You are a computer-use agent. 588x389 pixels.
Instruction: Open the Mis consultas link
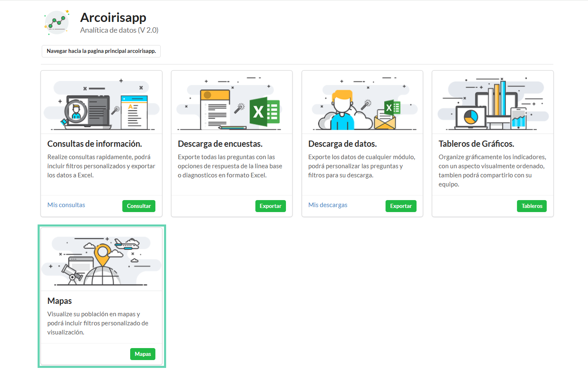point(66,205)
